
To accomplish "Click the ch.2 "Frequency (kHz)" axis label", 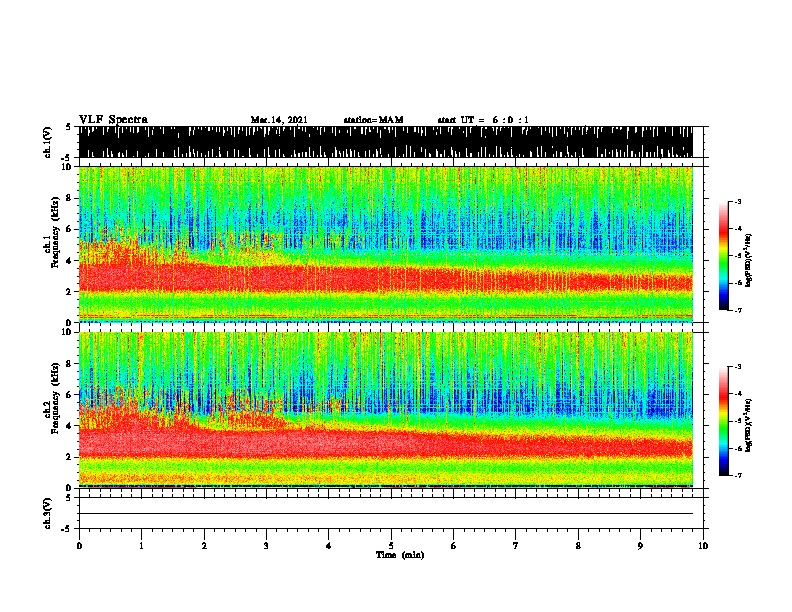I will (56, 398).
